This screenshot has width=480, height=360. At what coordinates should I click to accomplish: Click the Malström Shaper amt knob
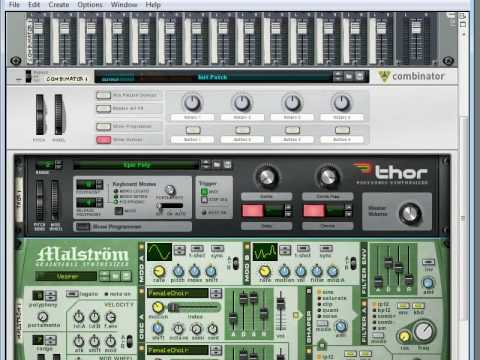[x=340, y=326]
